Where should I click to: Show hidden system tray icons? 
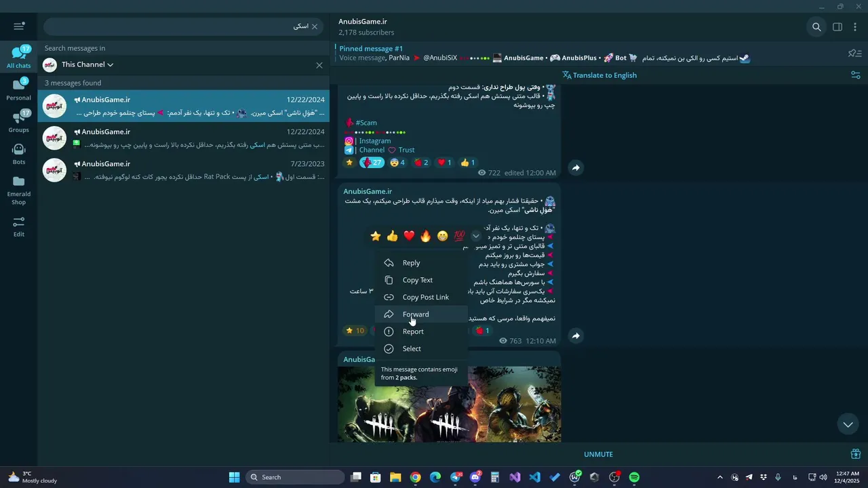(720, 477)
